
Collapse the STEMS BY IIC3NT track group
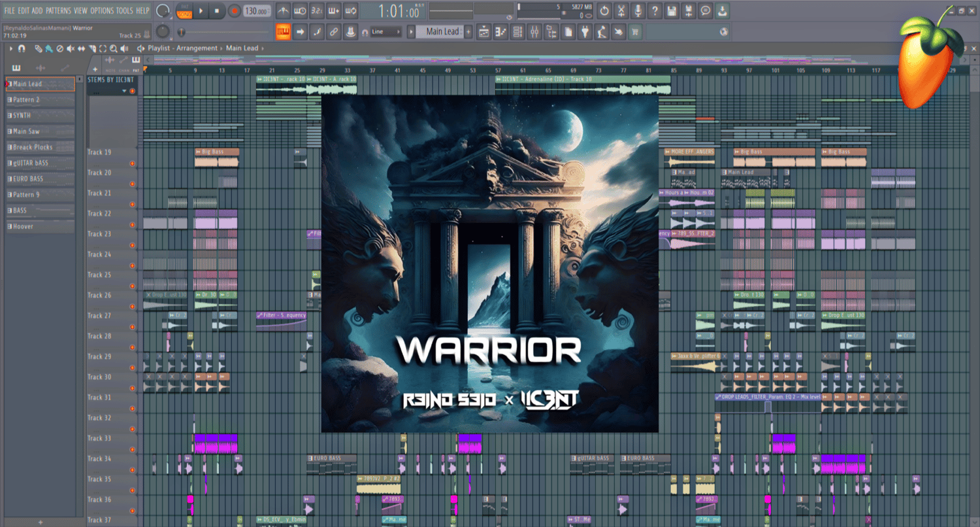(124, 91)
